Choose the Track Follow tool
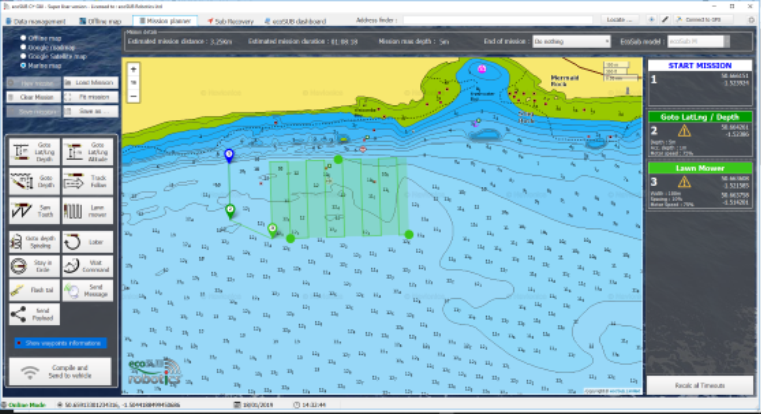This screenshot has height=414, width=761. point(87,181)
